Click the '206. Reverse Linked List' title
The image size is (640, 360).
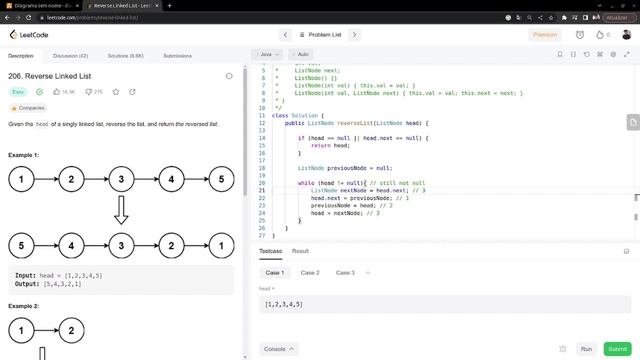click(x=50, y=76)
